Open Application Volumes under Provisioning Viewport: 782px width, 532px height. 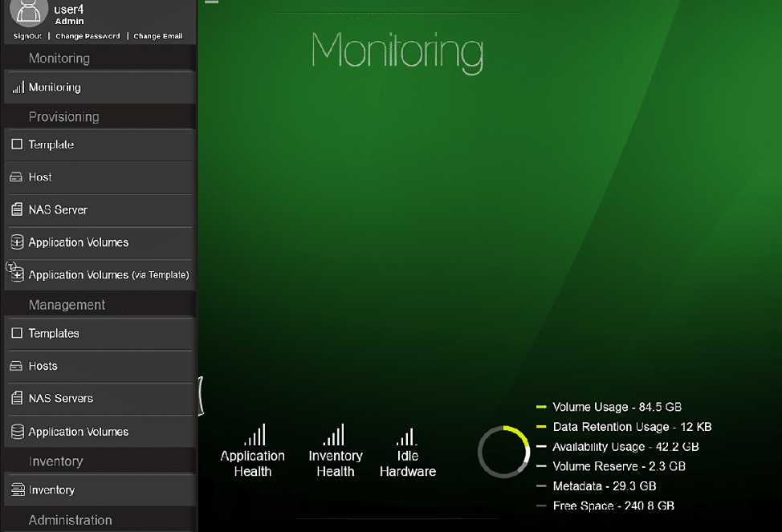click(x=100, y=242)
